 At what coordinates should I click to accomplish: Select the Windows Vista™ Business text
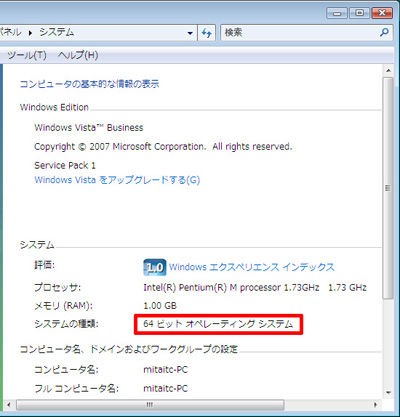[x=89, y=128]
